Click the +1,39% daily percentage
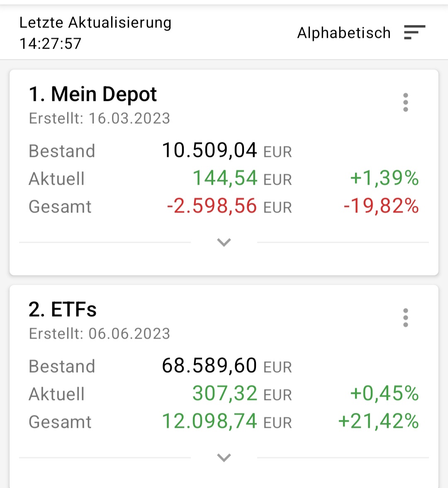The height and width of the screenshot is (488, 448). click(x=384, y=178)
